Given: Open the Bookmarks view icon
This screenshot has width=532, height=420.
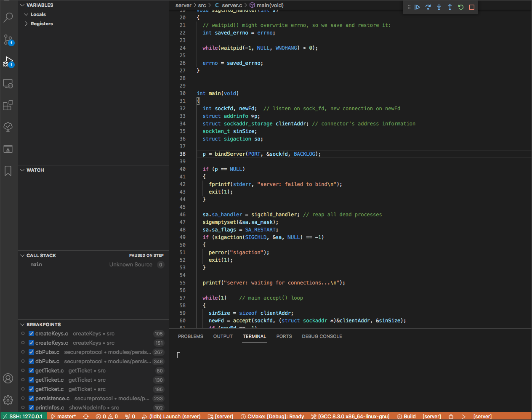Looking at the screenshot, I should 8,171.
